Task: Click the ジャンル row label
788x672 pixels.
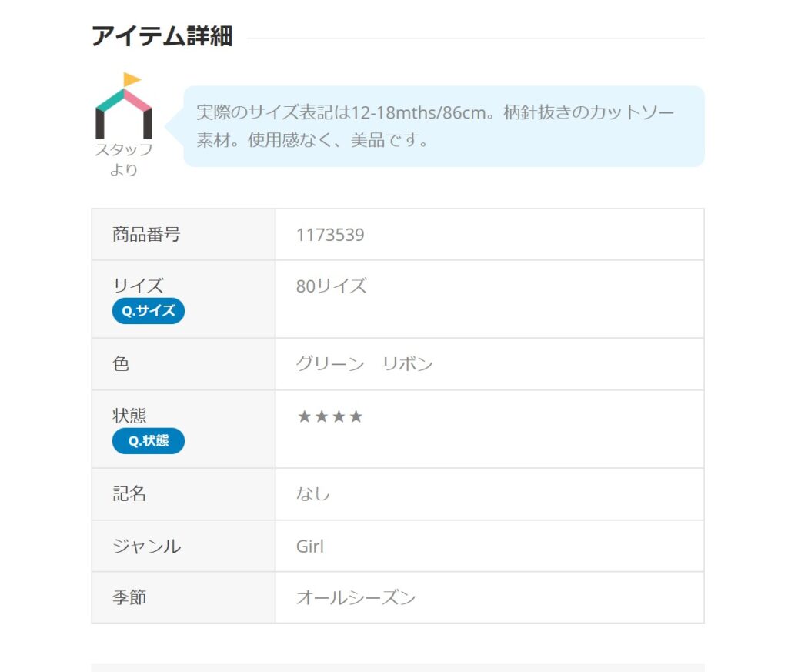Action: tap(146, 546)
